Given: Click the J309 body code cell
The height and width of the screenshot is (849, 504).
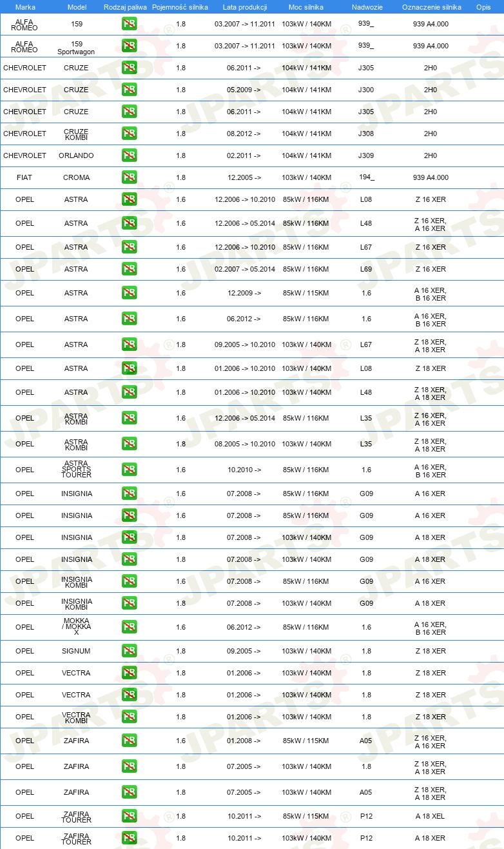Looking at the screenshot, I should [366, 155].
